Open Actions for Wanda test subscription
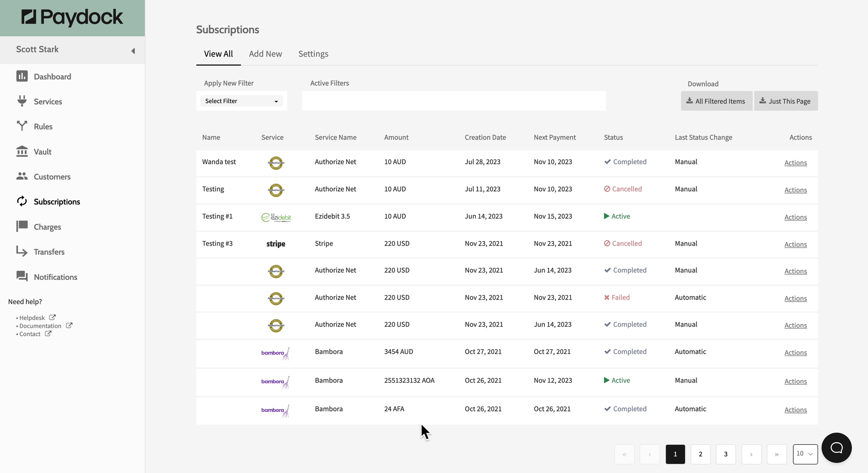Image resolution: width=868 pixels, height=473 pixels. [x=795, y=163]
